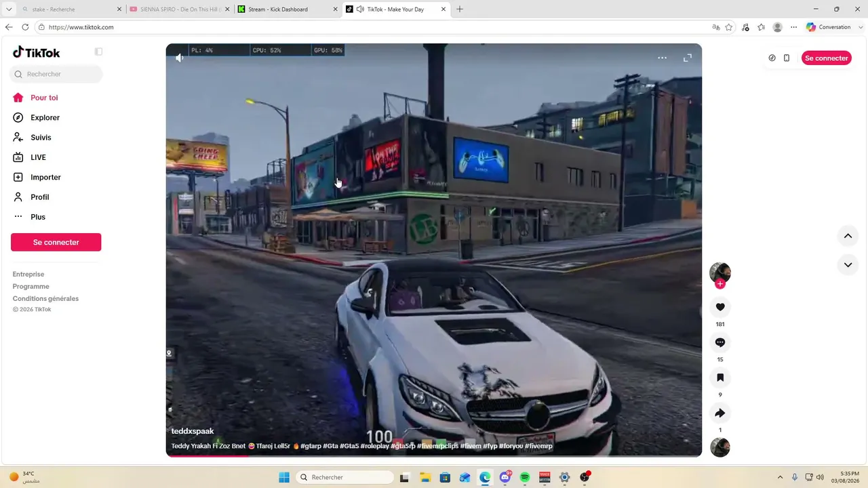Open the video more options menu
The image size is (868, 488).
point(662,58)
